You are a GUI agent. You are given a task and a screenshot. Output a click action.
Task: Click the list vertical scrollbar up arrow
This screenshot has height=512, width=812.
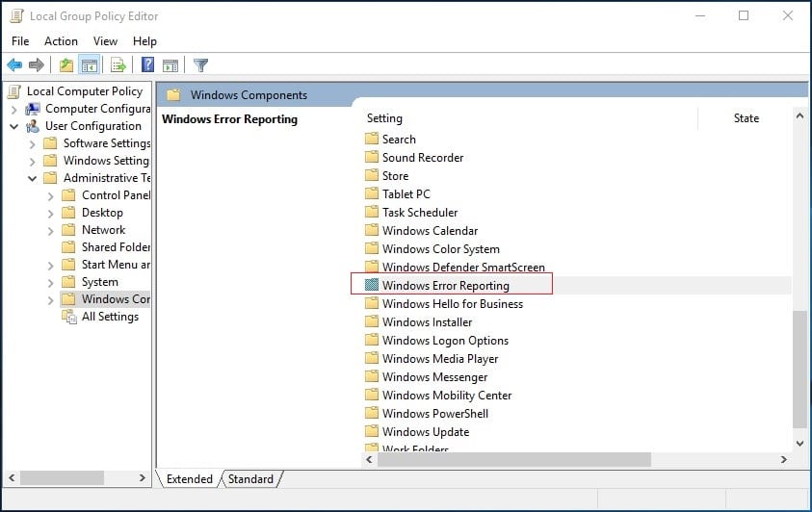(799, 115)
